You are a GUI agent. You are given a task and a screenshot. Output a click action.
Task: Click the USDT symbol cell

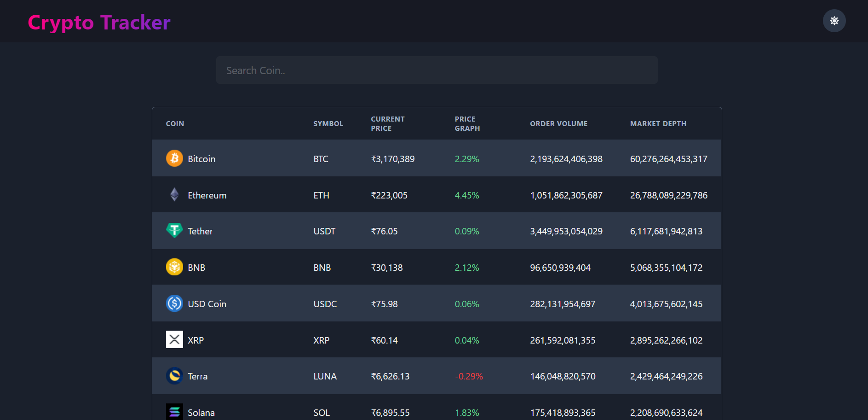pyautogui.click(x=324, y=231)
